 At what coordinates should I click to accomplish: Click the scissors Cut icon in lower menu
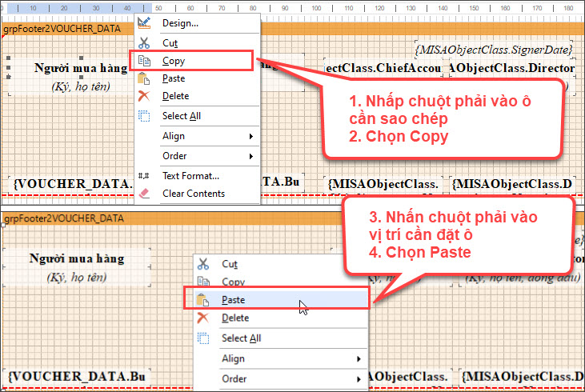[x=203, y=264]
